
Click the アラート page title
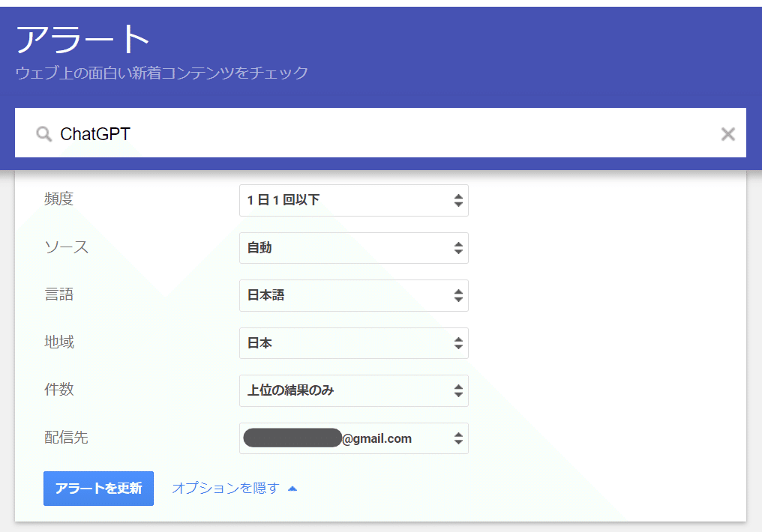pos(82,39)
